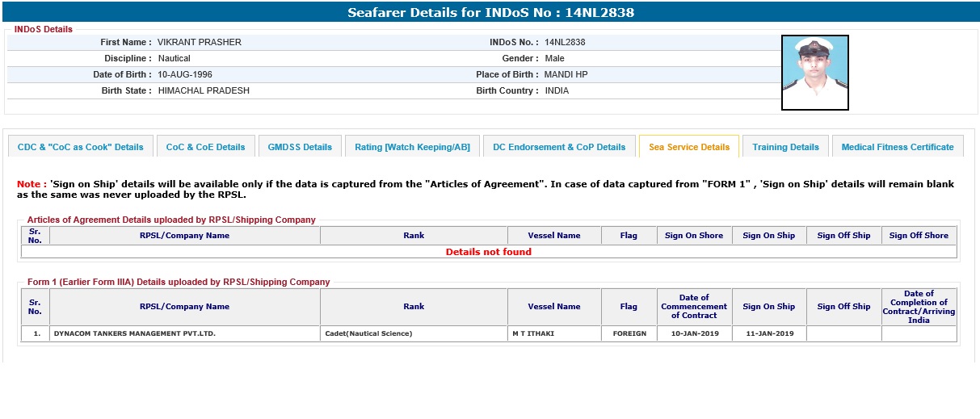Click the seafarer's profile photo
The width and height of the screenshot is (980, 419).
(814, 73)
